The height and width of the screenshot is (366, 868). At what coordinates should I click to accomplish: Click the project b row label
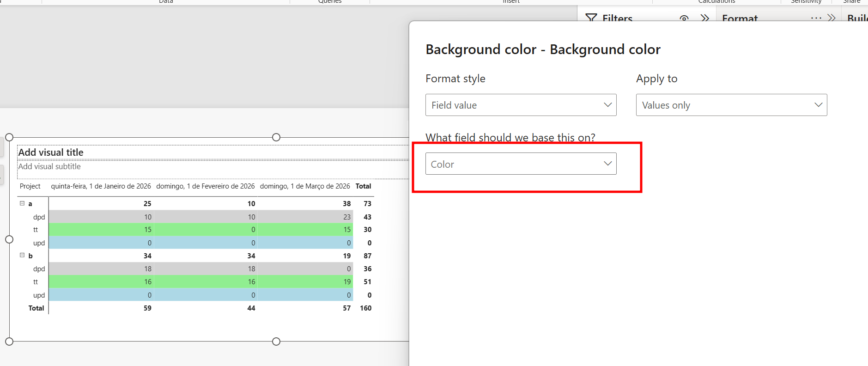[30, 256]
